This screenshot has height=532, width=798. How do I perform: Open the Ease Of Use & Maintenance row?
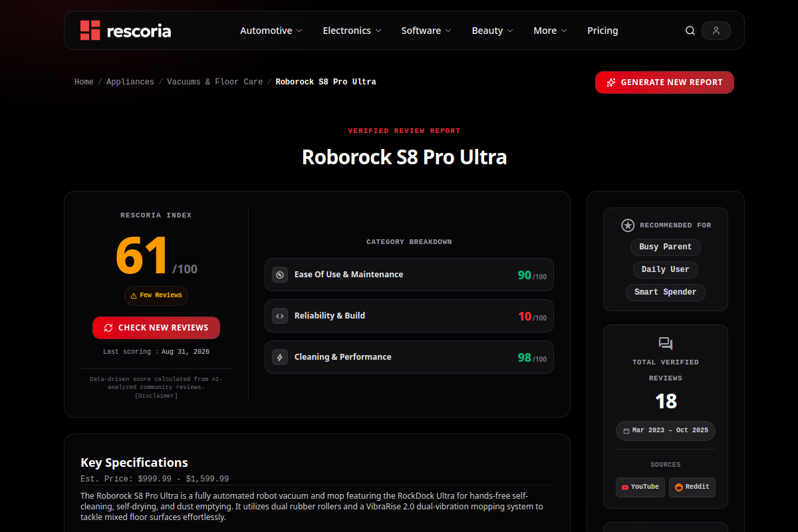pos(409,275)
